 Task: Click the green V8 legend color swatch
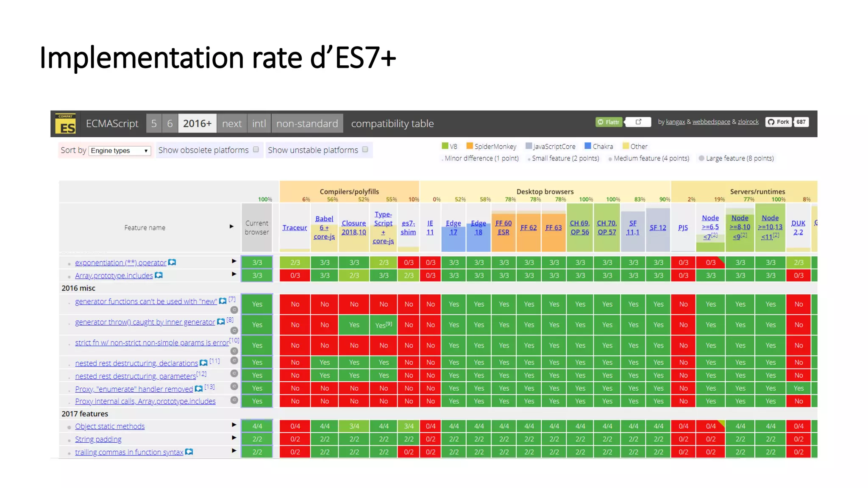coord(445,146)
